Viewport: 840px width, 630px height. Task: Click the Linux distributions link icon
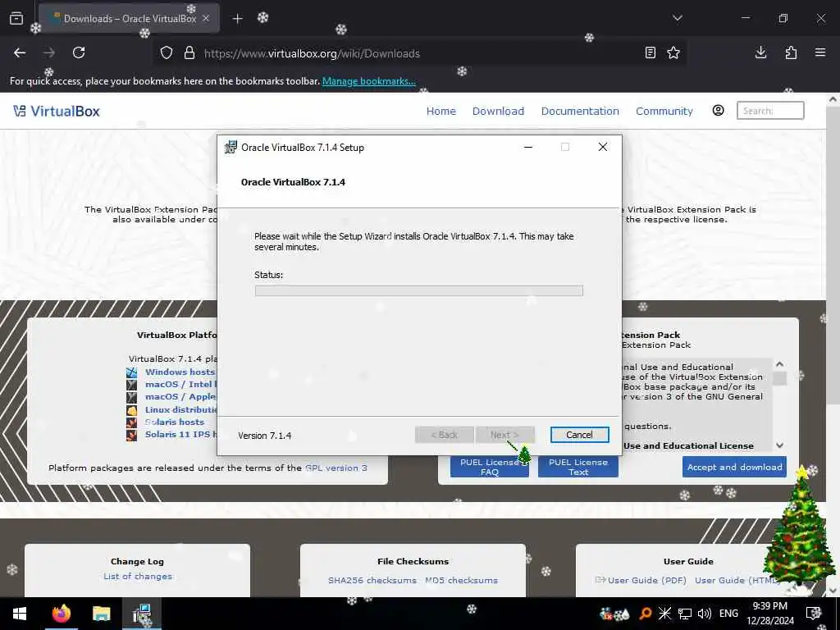click(132, 410)
